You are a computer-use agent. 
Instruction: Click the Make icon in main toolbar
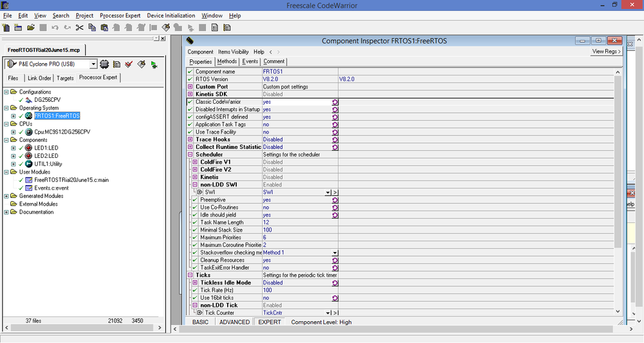click(166, 28)
